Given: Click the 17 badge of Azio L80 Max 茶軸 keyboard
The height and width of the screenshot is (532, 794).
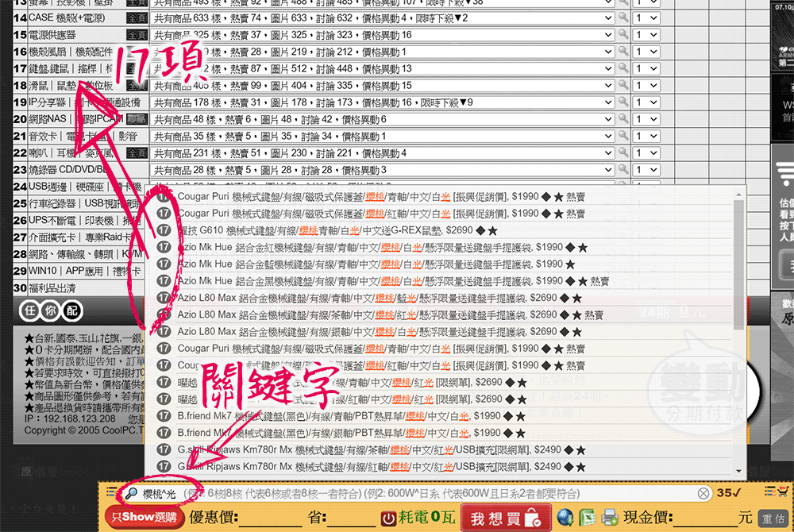Looking at the screenshot, I should pos(164,314).
